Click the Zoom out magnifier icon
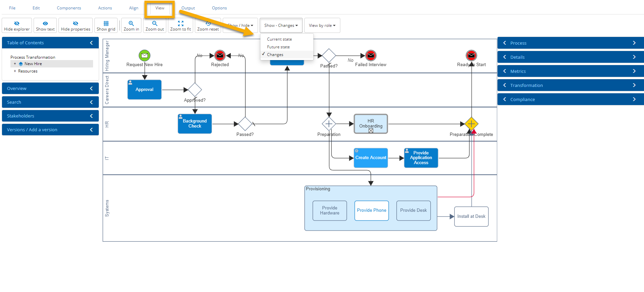This screenshot has height=292, width=644. click(x=155, y=23)
